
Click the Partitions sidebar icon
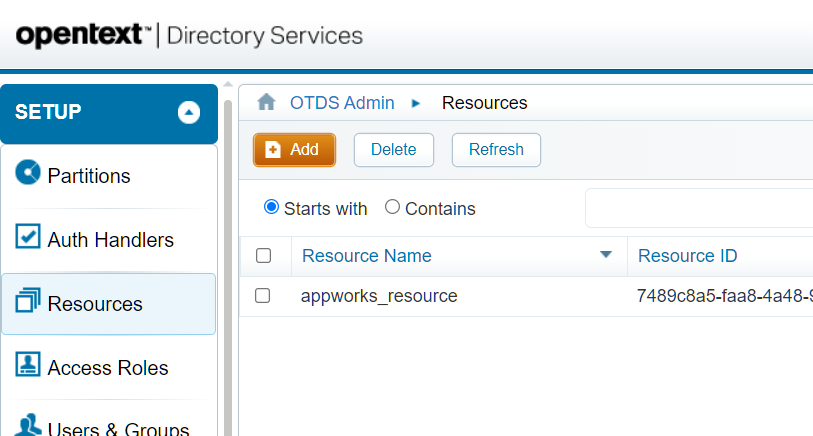pos(29,174)
